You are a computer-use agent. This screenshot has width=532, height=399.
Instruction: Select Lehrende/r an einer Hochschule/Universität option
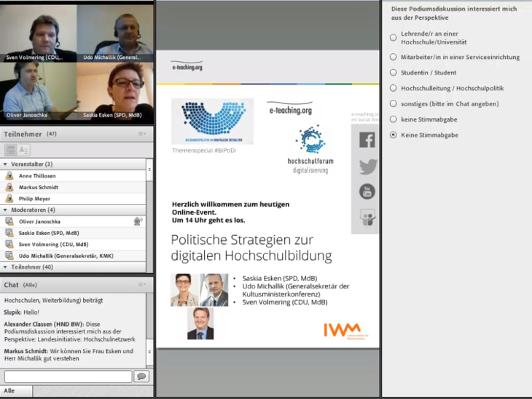point(394,38)
